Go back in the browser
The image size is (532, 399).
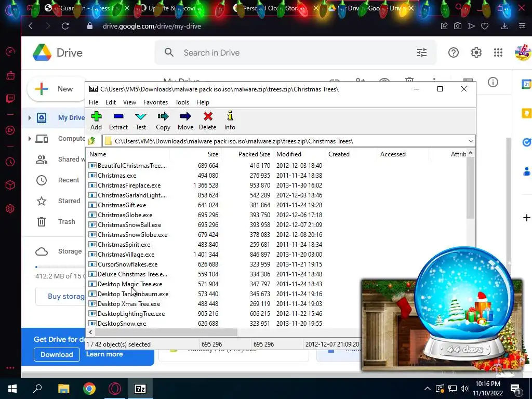[31, 26]
